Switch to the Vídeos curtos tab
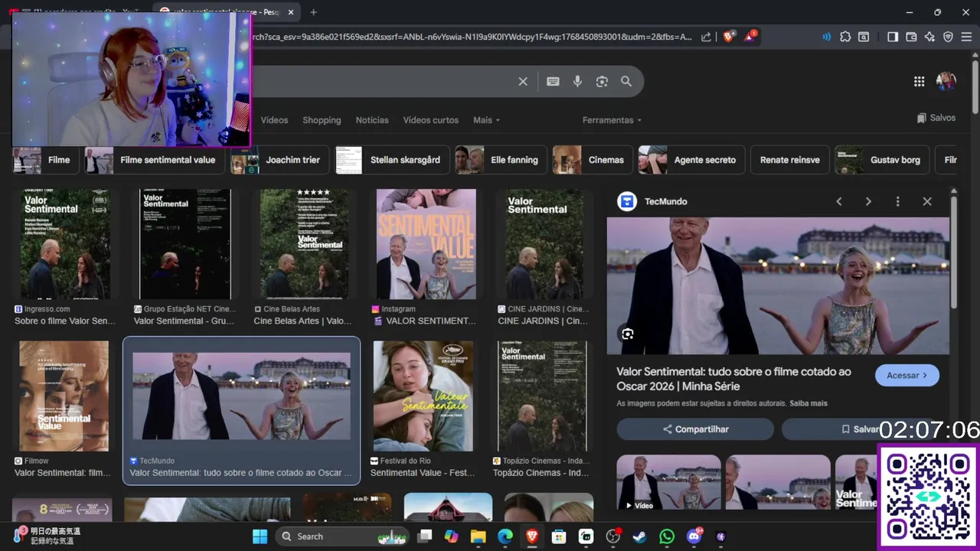980x551 pixels. coord(431,120)
